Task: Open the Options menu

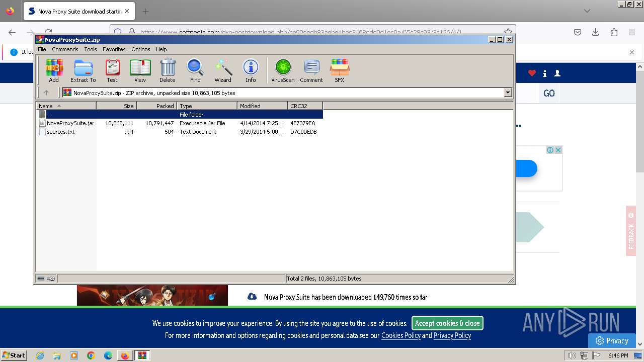Action: coord(141,49)
